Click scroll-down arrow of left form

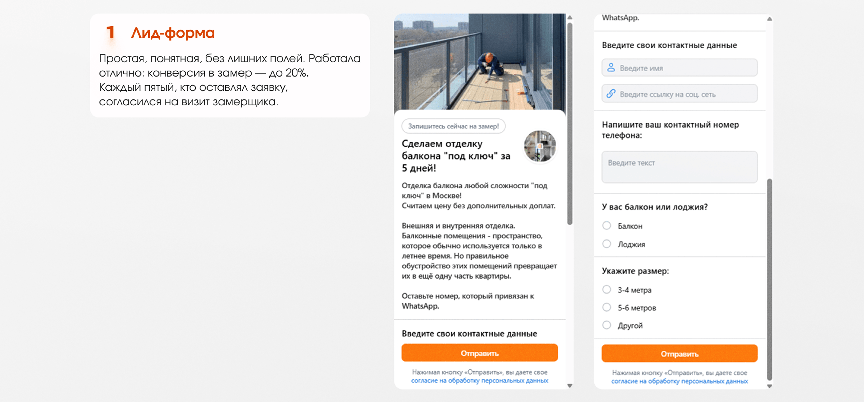click(x=570, y=386)
